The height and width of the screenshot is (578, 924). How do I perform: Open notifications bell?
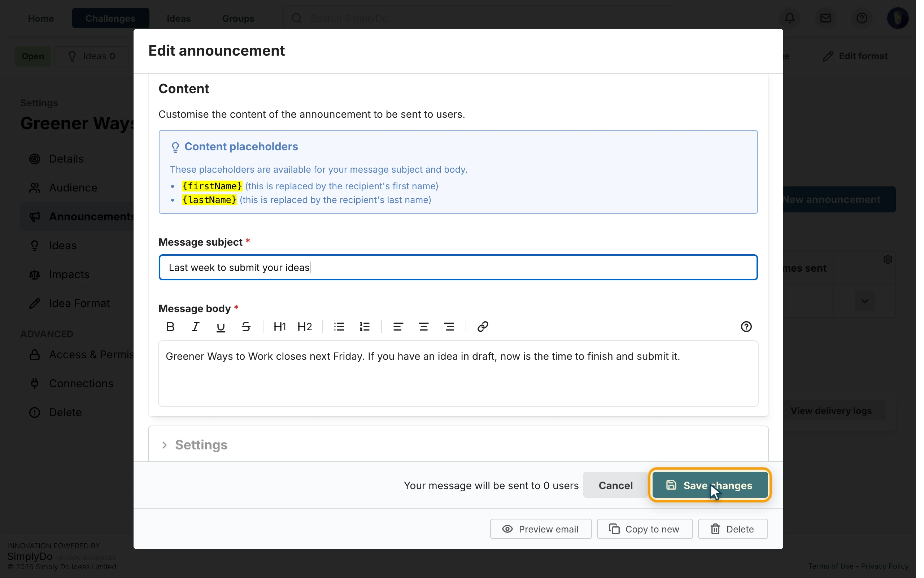790,18
